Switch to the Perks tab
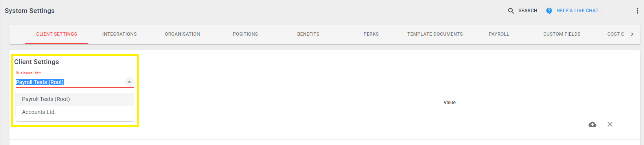 (371, 34)
